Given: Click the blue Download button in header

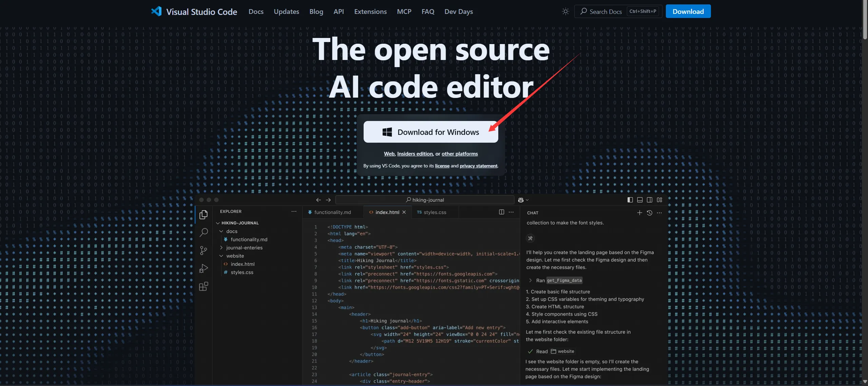Looking at the screenshot, I should [x=688, y=12].
